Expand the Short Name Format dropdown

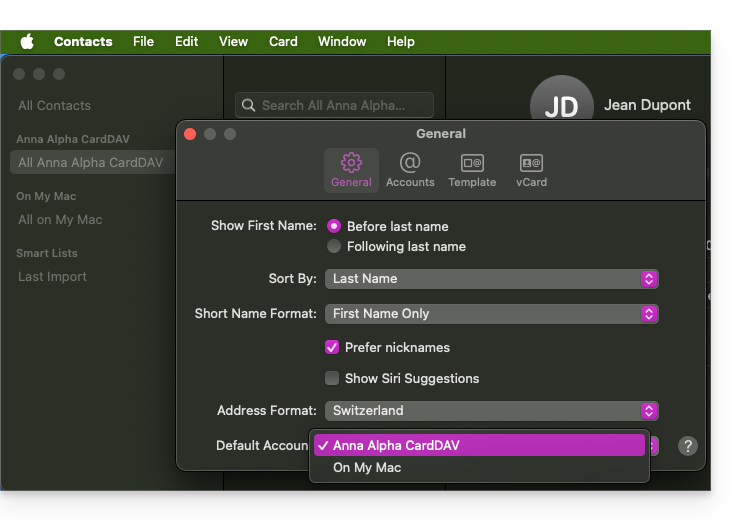tap(491, 313)
